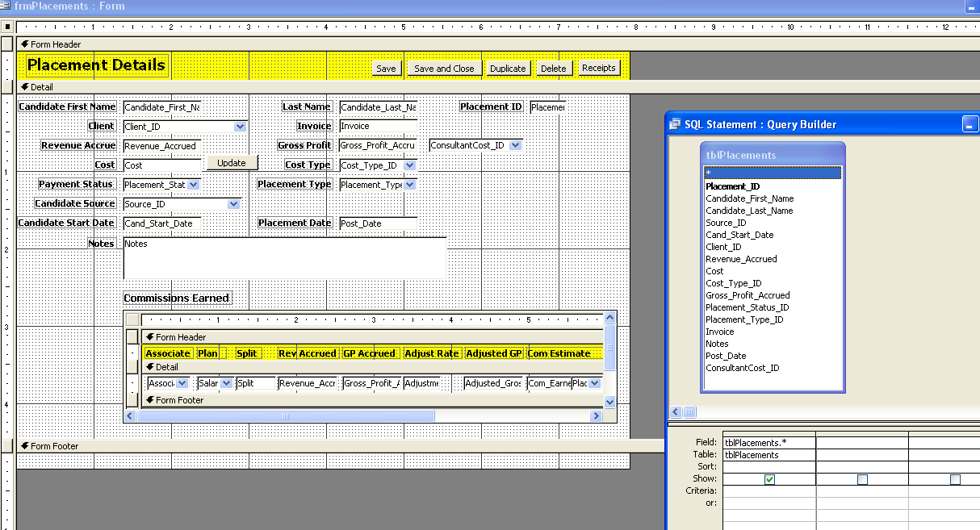Open the Salary plan combo arrow in subform
Screen dimensions: 980x530
227,383
